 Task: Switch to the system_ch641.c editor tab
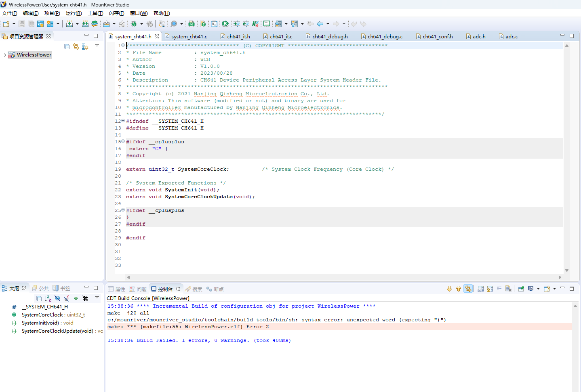186,36
